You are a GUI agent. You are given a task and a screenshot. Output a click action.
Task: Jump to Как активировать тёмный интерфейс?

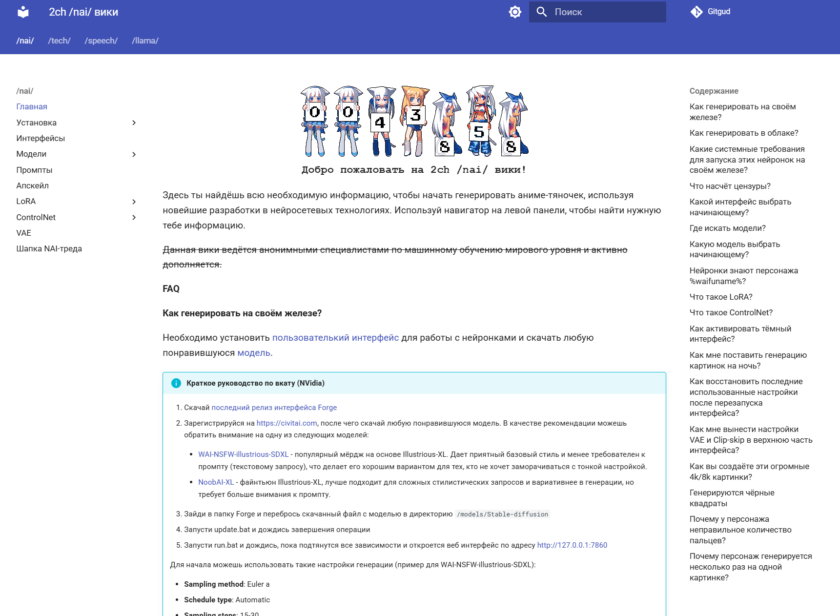click(x=740, y=334)
